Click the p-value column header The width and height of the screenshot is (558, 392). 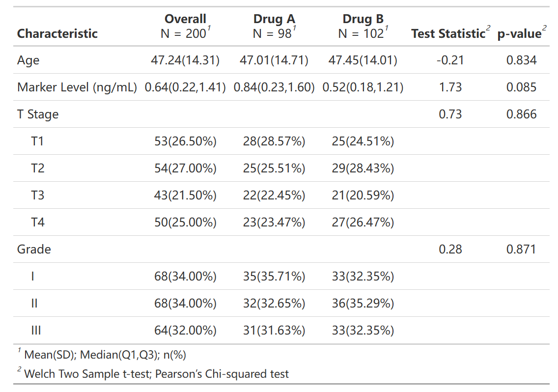pos(521,33)
